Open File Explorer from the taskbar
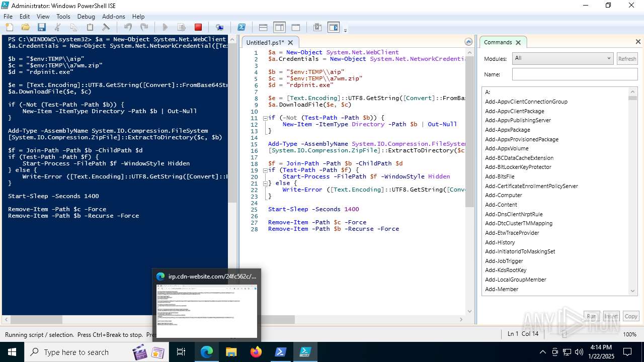The height and width of the screenshot is (362, 644). tap(231, 352)
